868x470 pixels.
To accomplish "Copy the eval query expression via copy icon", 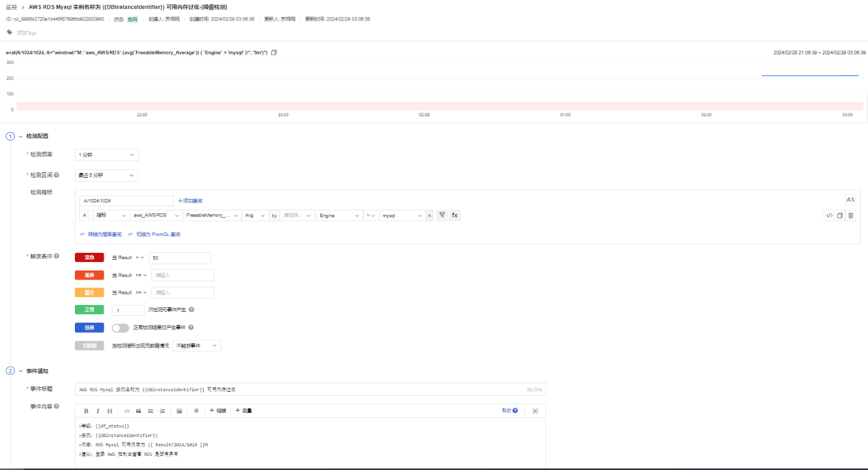I will click(x=274, y=52).
